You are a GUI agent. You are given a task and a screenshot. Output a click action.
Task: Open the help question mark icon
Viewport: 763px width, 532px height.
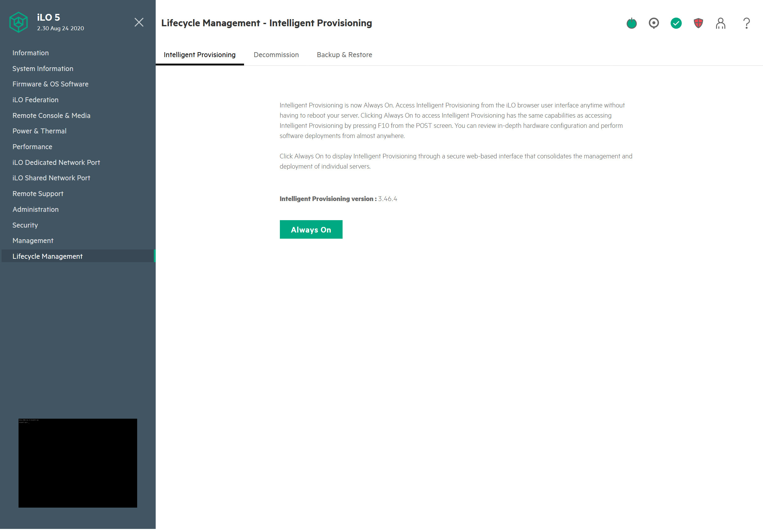746,23
